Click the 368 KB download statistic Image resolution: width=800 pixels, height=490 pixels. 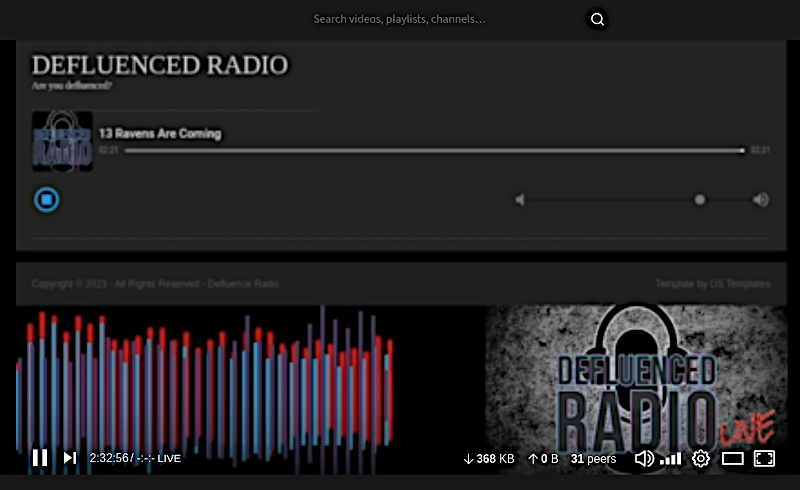click(x=489, y=459)
